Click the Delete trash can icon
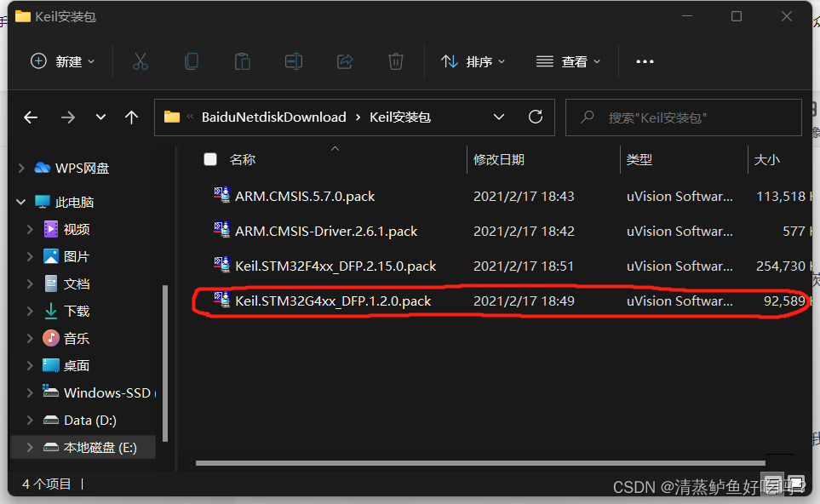This screenshot has height=504, width=820. [x=396, y=61]
